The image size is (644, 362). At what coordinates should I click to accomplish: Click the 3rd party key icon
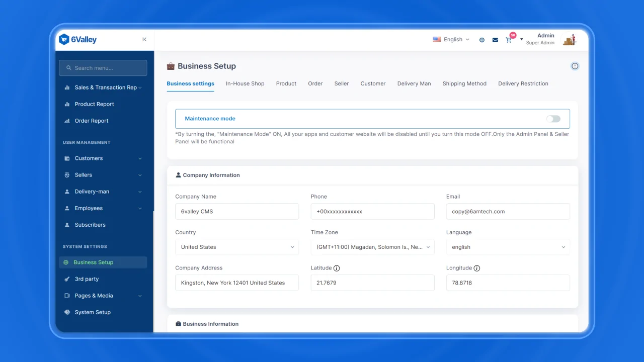coord(67,279)
